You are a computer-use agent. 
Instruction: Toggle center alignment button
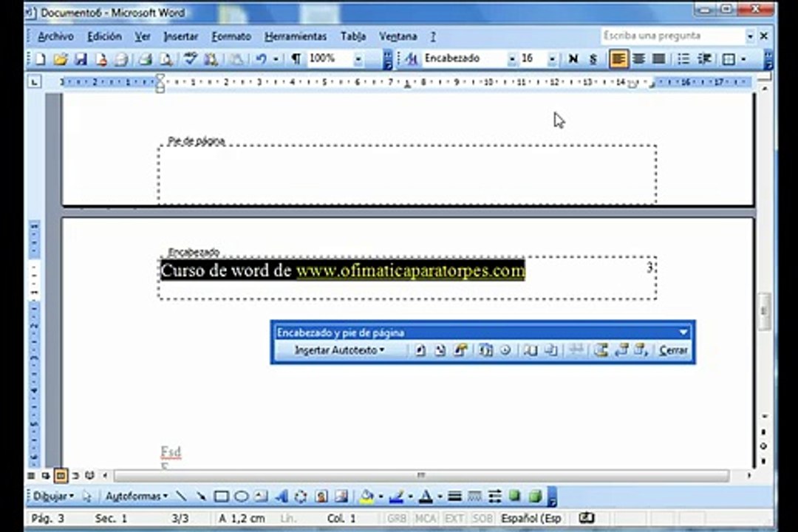pyautogui.click(x=638, y=59)
